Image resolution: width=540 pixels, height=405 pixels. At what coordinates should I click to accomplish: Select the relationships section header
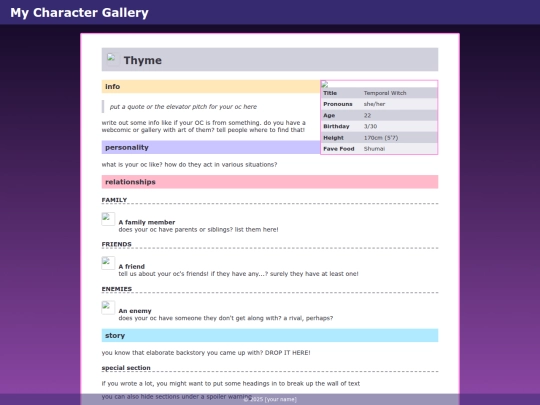click(x=270, y=182)
